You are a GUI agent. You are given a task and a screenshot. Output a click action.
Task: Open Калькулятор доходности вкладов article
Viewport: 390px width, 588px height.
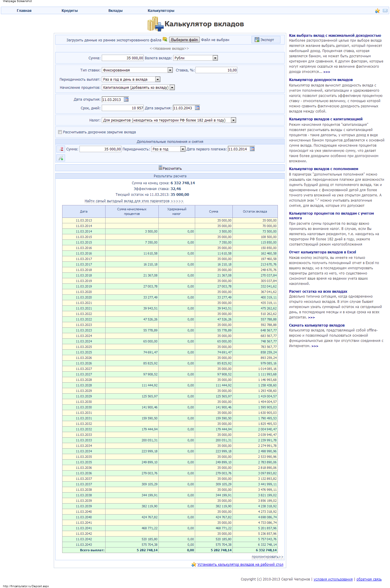point(321,80)
